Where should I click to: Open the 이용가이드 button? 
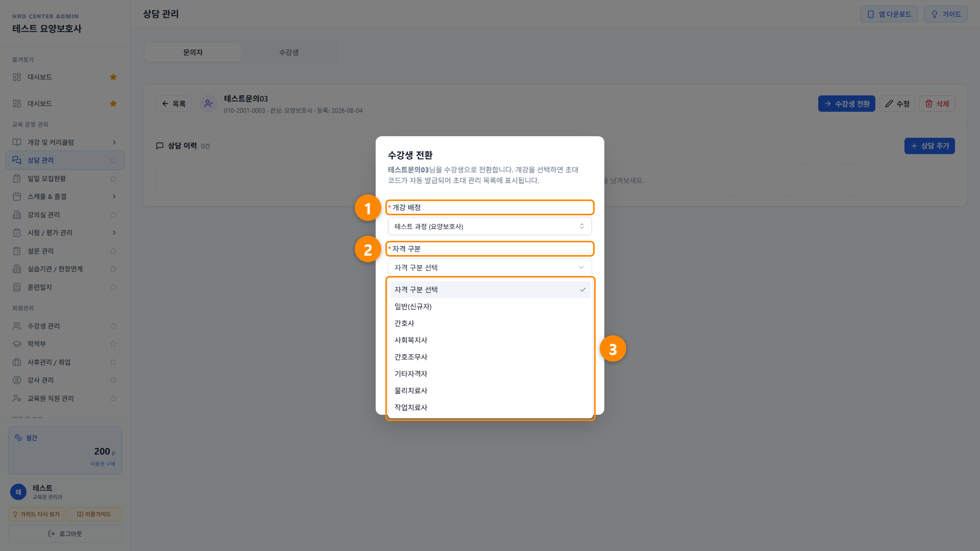point(94,514)
